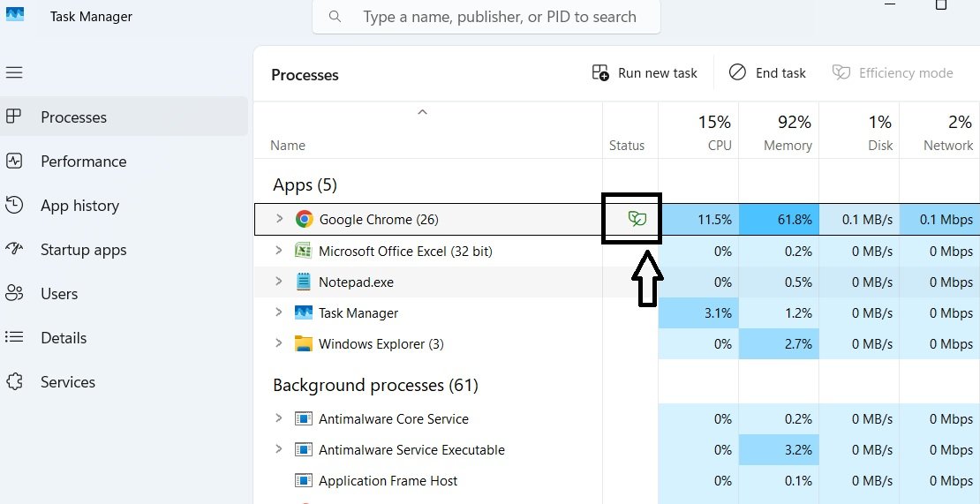Select the Microsoft Office Excel (32 bit) row
Screen dimensions: 980x504
click(617, 251)
